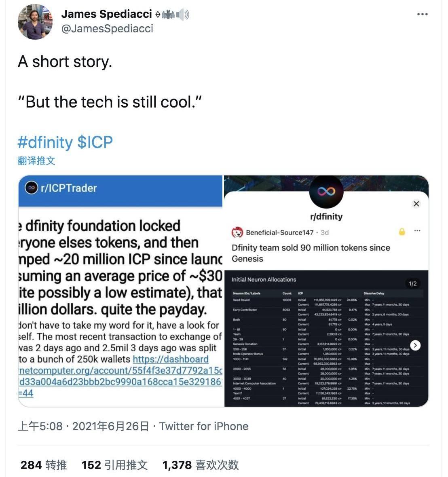This screenshot has height=477, width=448.
Task: Open the Reddit post three-dot options
Action: pos(417,230)
